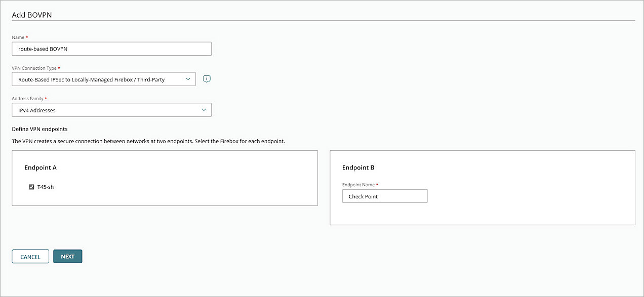Enable the Endpoint A Firebox selection
The height and width of the screenshot is (297, 644).
tap(31, 187)
